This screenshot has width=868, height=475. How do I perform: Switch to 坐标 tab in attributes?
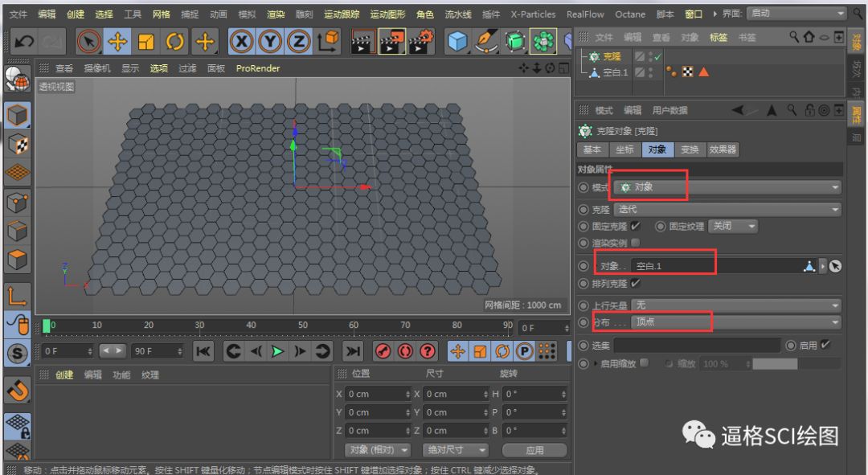pyautogui.click(x=625, y=149)
